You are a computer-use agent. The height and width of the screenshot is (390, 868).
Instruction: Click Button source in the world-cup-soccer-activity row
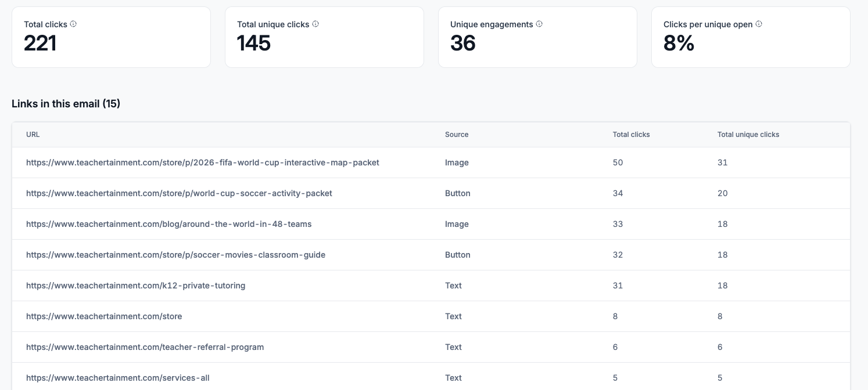pyautogui.click(x=458, y=193)
